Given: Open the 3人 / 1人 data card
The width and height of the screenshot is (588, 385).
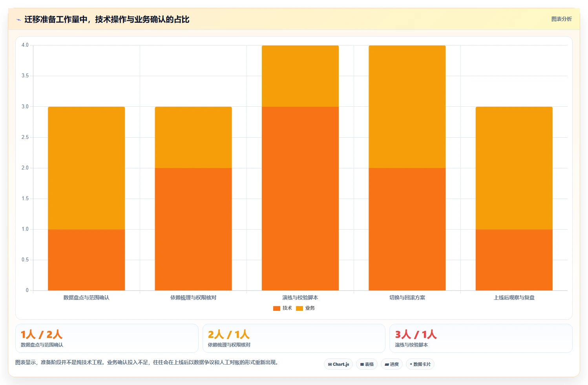Looking at the screenshot, I should [481, 338].
